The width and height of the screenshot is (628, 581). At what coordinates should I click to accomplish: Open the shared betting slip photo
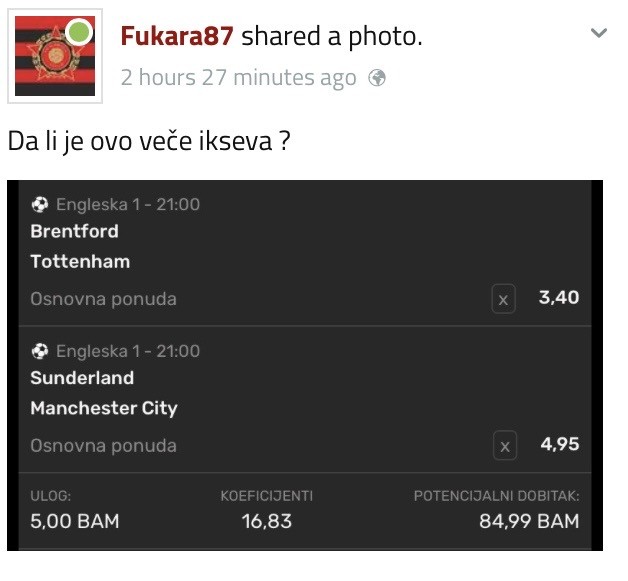coord(305,365)
